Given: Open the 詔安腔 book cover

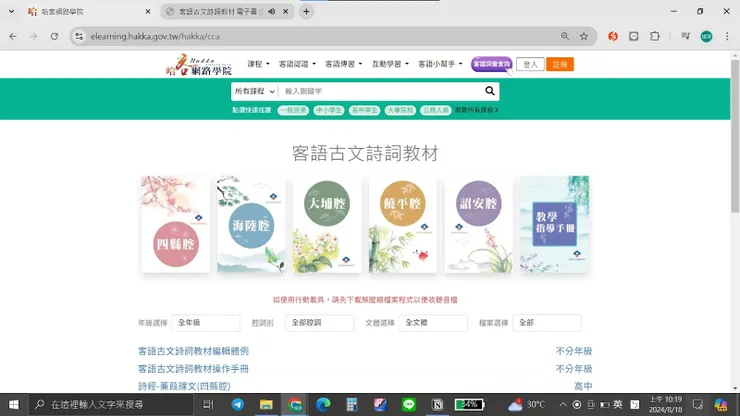Looking at the screenshot, I should (479, 224).
